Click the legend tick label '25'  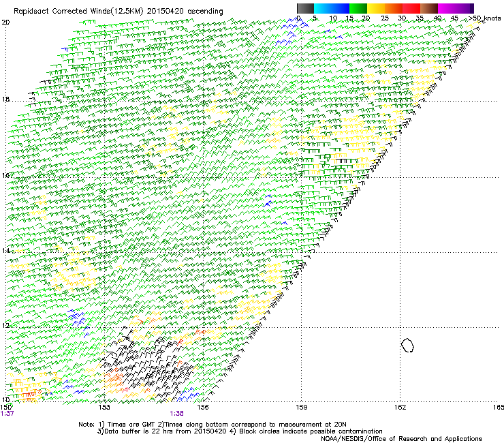point(385,18)
